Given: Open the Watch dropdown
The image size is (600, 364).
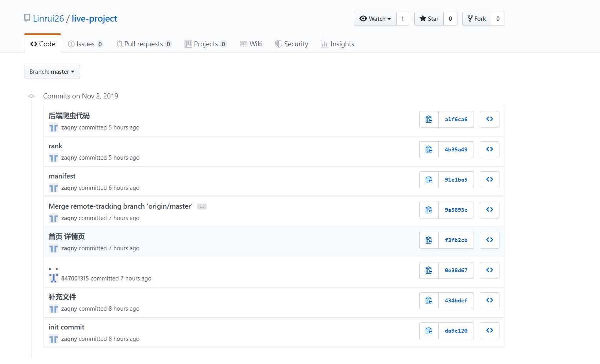Looking at the screenshot, I should coord(375,19).
